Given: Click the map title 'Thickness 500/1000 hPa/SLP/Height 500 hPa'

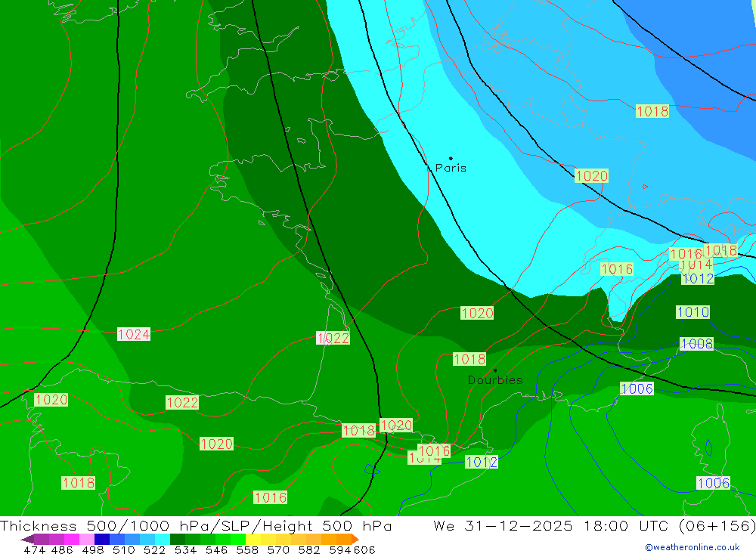Looking at the screenshot, I should 196,525.
